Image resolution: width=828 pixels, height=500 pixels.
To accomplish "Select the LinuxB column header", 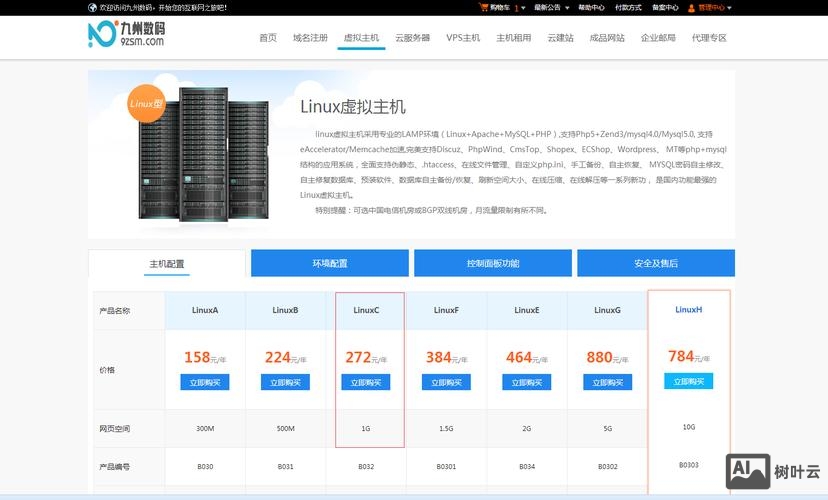I will point(285,310).
